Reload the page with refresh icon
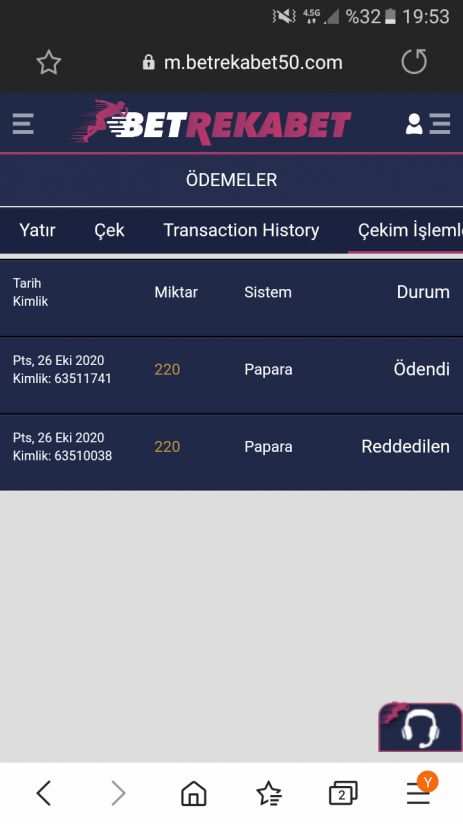Image resolution: width=463 pixels, height=824 pixels. (414, 61)
